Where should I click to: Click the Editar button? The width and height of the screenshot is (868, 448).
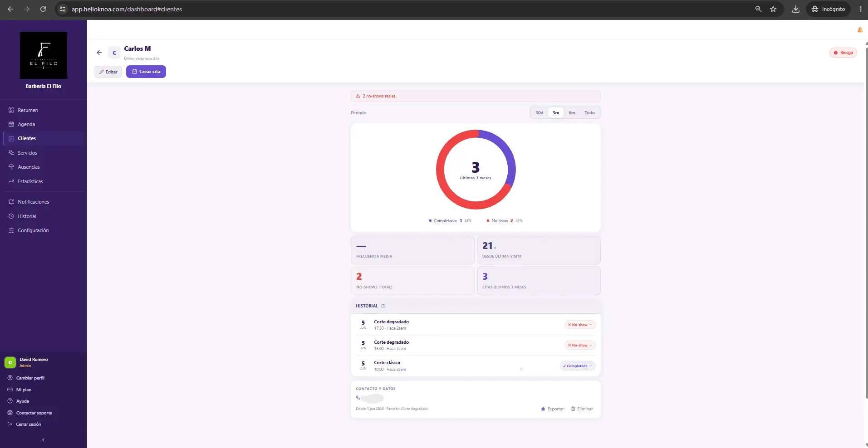[x=108, y=72]
